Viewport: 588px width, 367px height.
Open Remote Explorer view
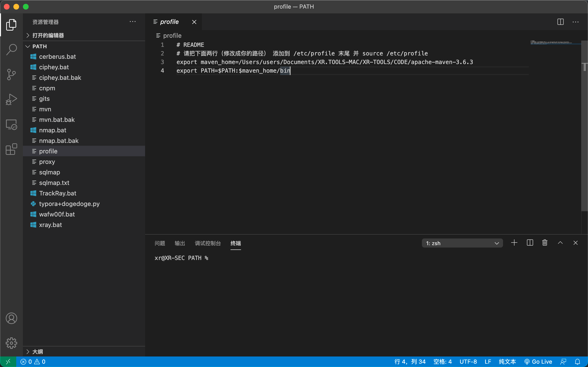(11, 124)
